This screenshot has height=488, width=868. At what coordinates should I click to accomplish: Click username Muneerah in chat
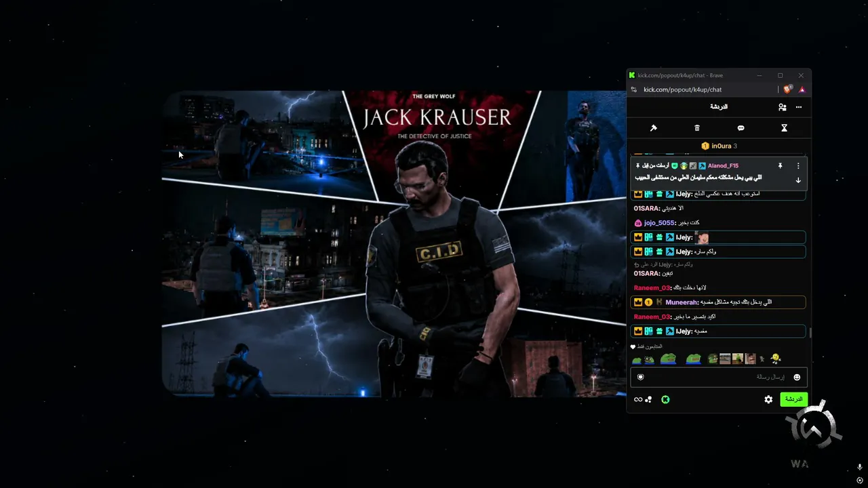click(x=682, y=302)
